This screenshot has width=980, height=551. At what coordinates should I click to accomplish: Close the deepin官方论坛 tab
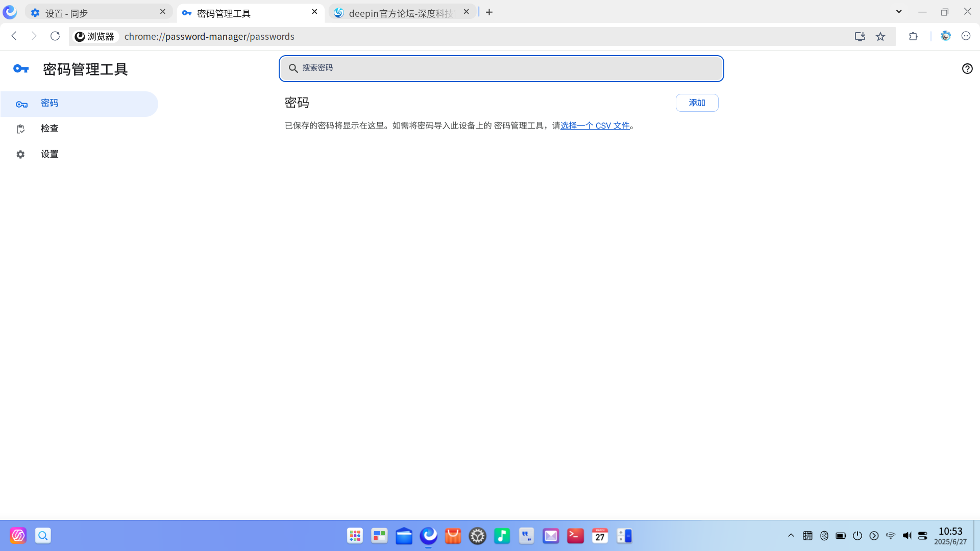[466, 12]
